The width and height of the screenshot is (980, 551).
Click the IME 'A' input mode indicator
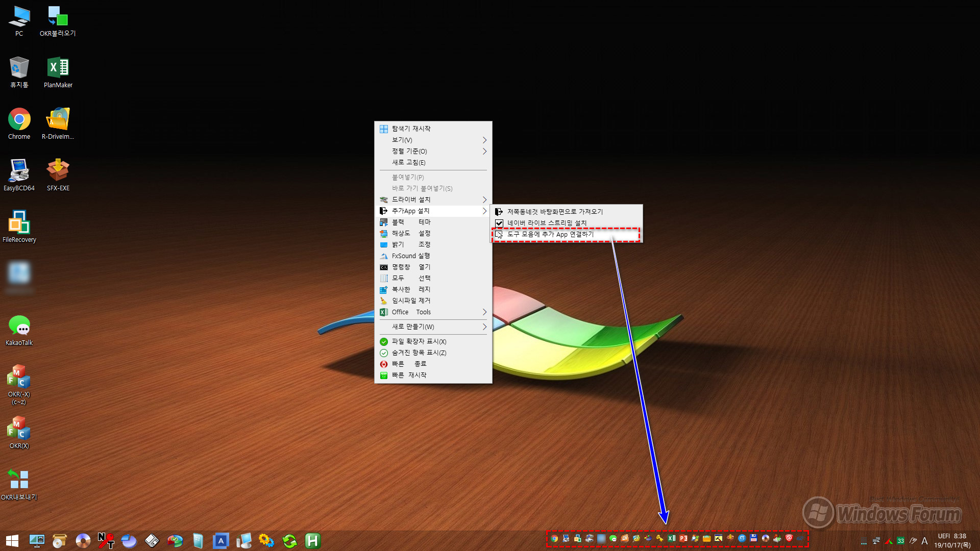(924, 541)
